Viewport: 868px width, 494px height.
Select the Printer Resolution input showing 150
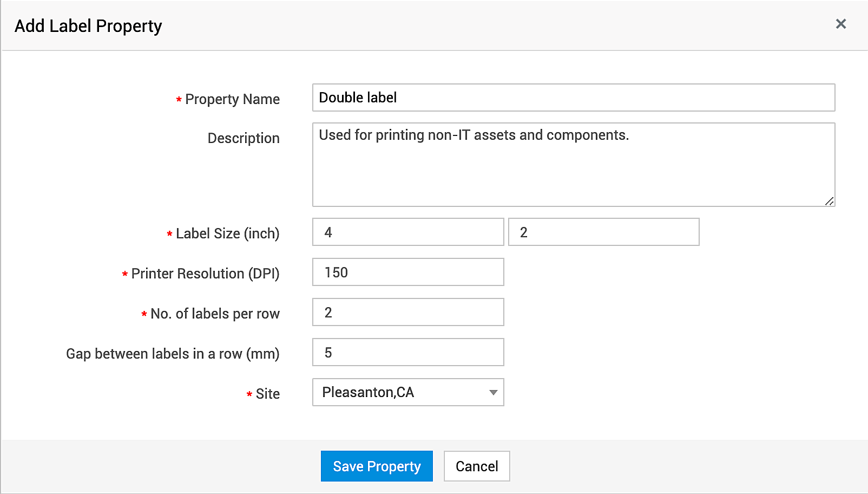click(x=408, y=272)
